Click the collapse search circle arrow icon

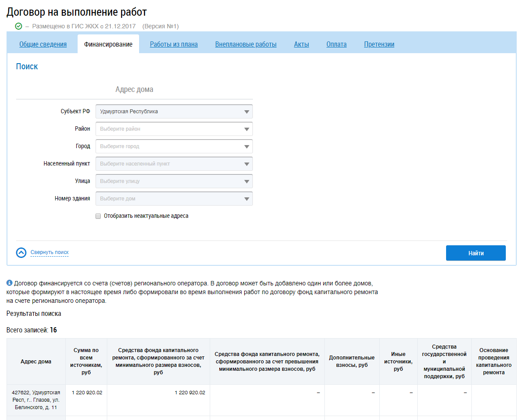[x=21, y=253]
